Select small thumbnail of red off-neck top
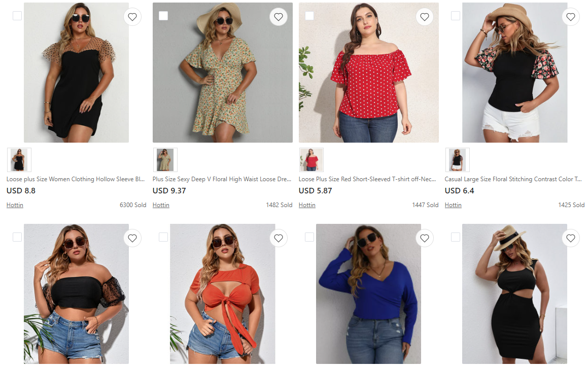This screenshot has height=368, width=588. [312, 160]
